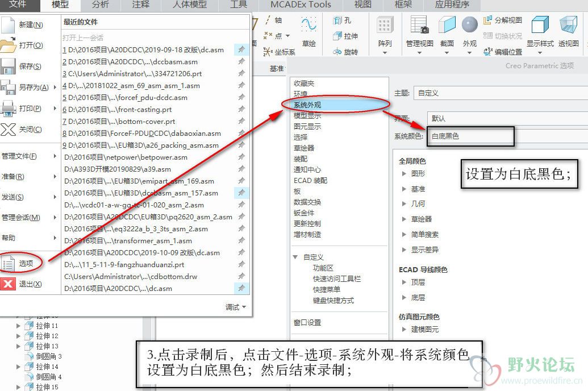The image size is (588, 391).
Task: Open Manage Views (管理视图) icon
Action: [x=420, y=25]
